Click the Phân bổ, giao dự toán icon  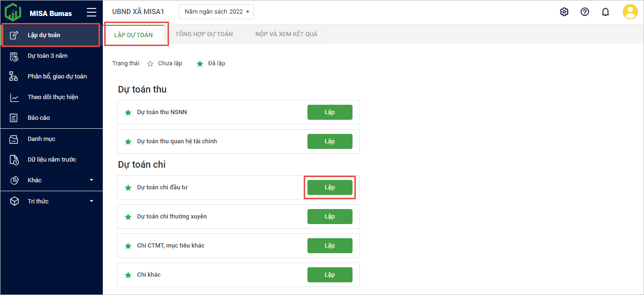[14, 77]
